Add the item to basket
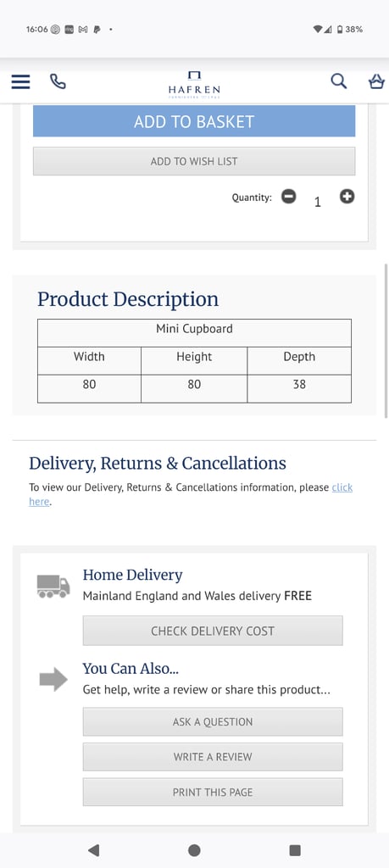The image size is (389, 868). [194, 121]
